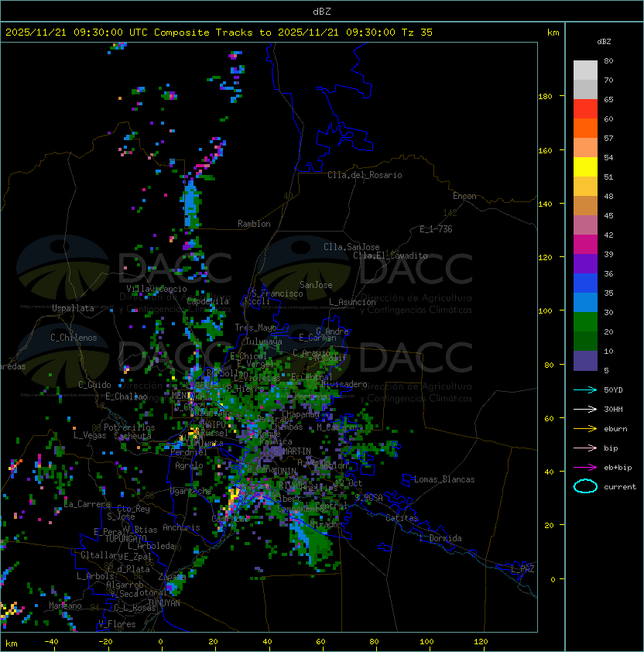Viewport: 644px width, 652px height.
Task: Choose the light blue swatch in dBZ scale
Action: point(585,302)
